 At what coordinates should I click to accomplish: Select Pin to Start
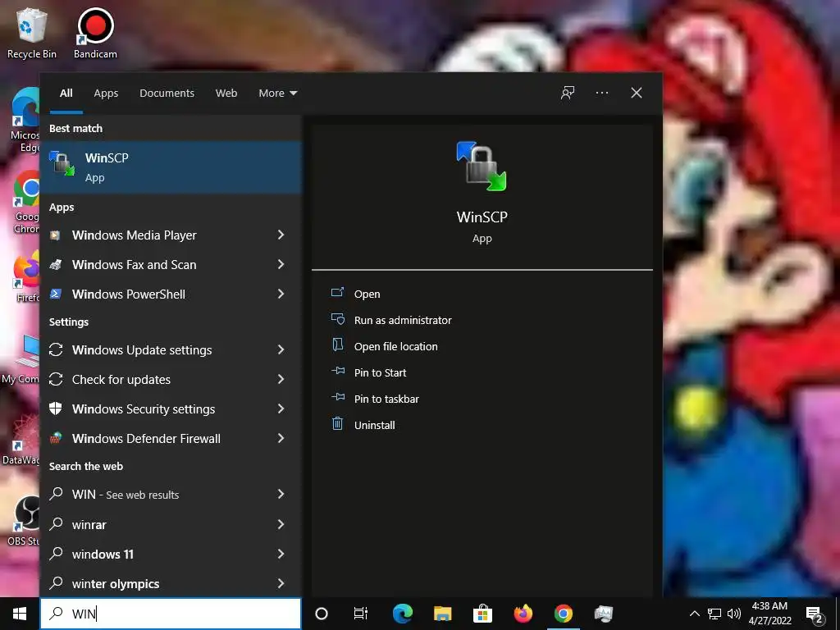[380, 373]
